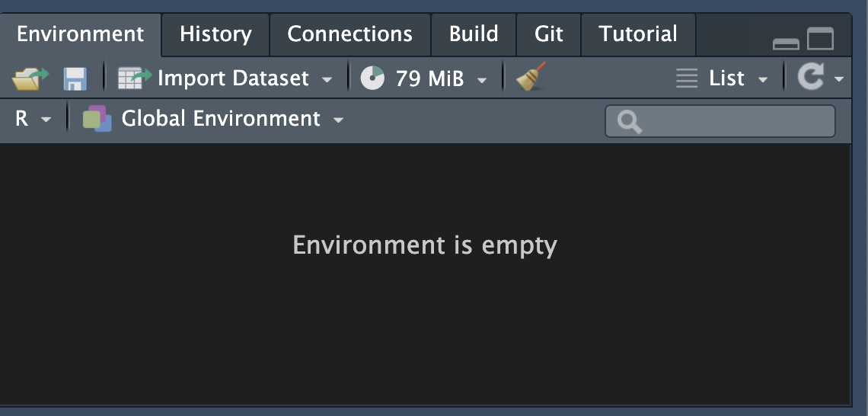Image resolution: width=868 pixels, height=416 pixels.
Task: Open the Git tab
Action: [548, 34]
